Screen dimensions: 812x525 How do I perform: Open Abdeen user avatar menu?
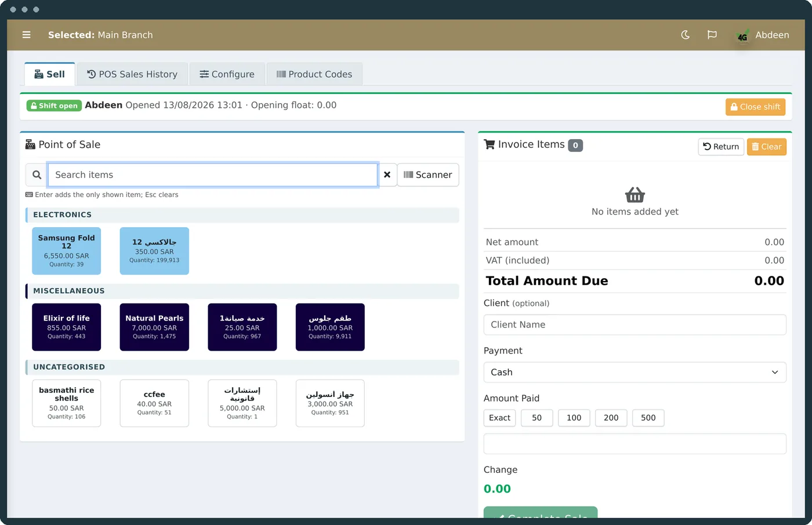(762, 35)
